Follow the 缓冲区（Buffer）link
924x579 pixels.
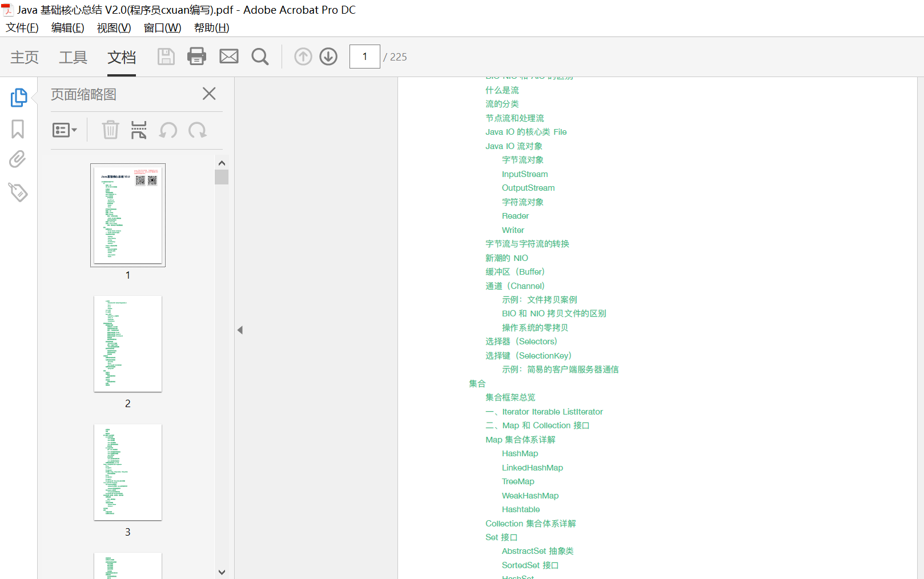coord(515,272)
